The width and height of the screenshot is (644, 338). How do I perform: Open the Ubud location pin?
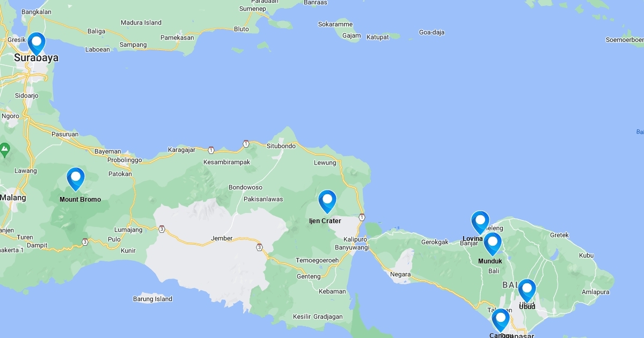(527, 290)
